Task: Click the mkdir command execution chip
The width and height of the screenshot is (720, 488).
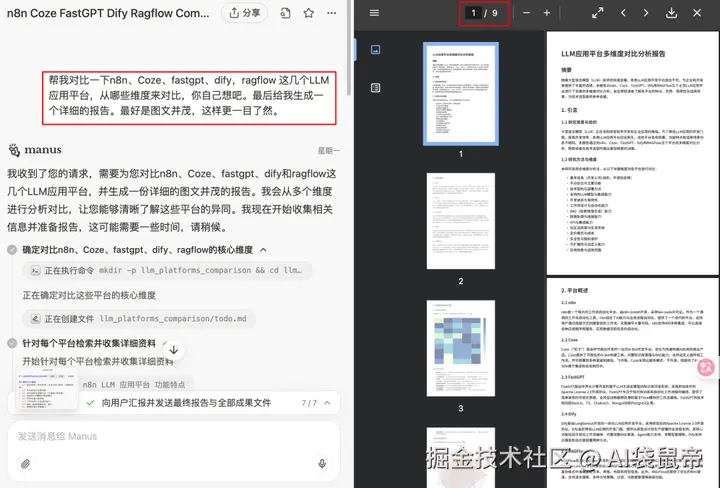Action: click(x=167, y=270)
